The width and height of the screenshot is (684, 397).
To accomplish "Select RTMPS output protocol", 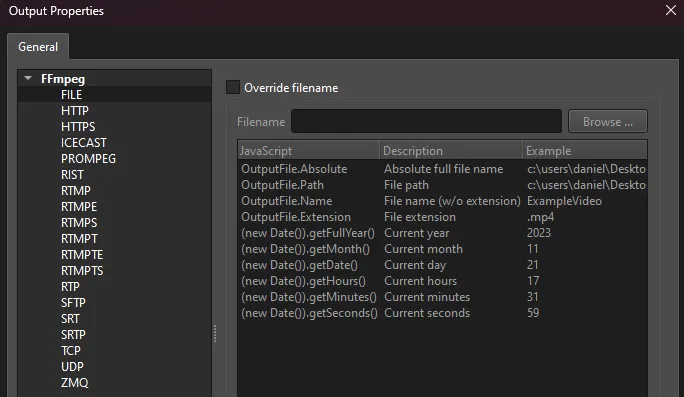I will 114,223.
